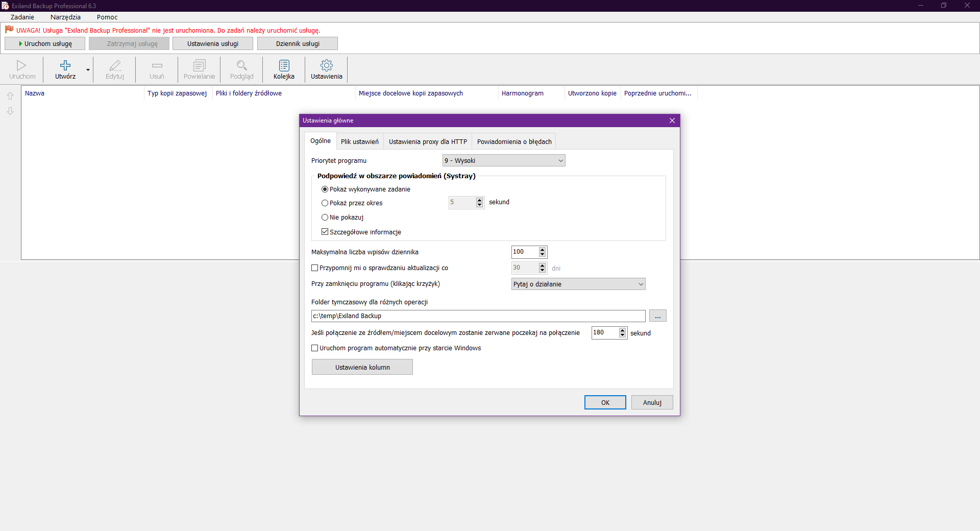
Task: Enable Uruchom program automatycznie przy starcie Windows
Action: tap(314, 348)
